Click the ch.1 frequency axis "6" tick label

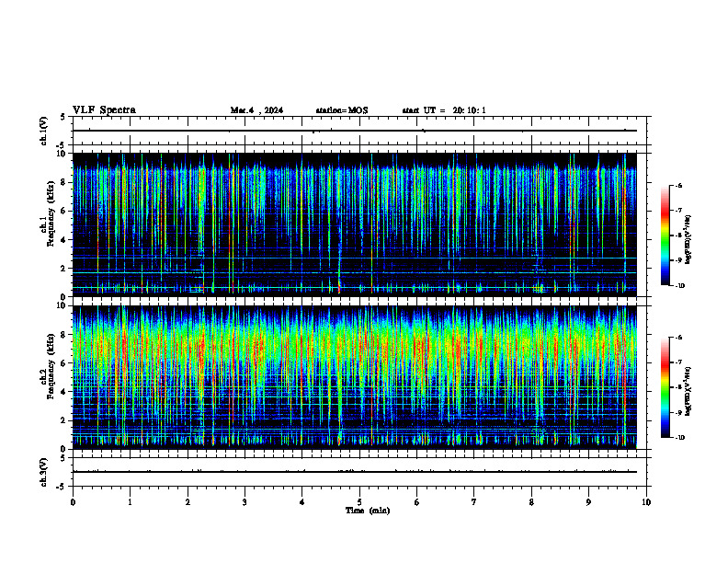(x=63, y=211)
